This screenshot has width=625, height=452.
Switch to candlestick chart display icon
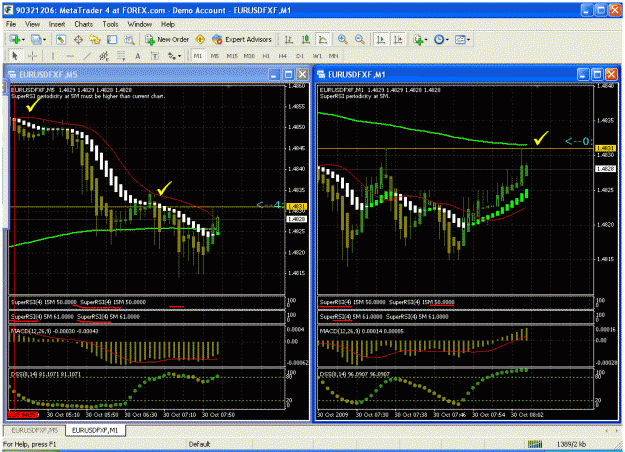pyautogui.click(x=306, y=39)
